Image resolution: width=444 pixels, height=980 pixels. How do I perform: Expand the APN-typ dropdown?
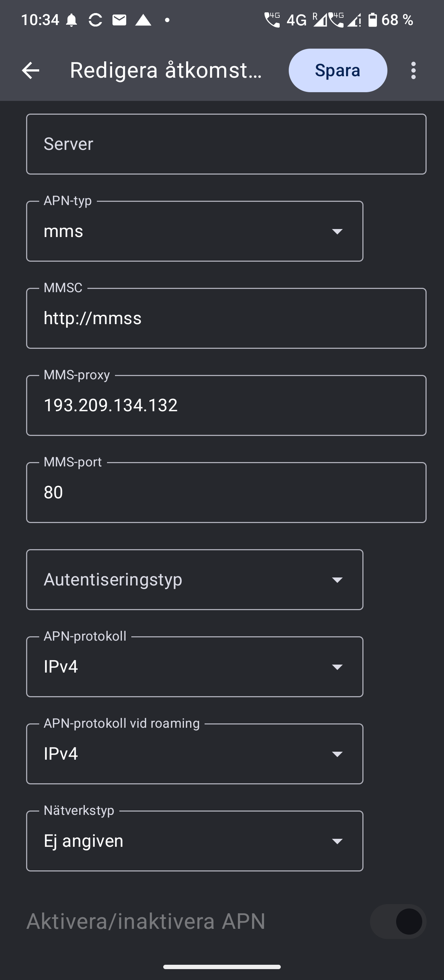[x=195, y=231]
